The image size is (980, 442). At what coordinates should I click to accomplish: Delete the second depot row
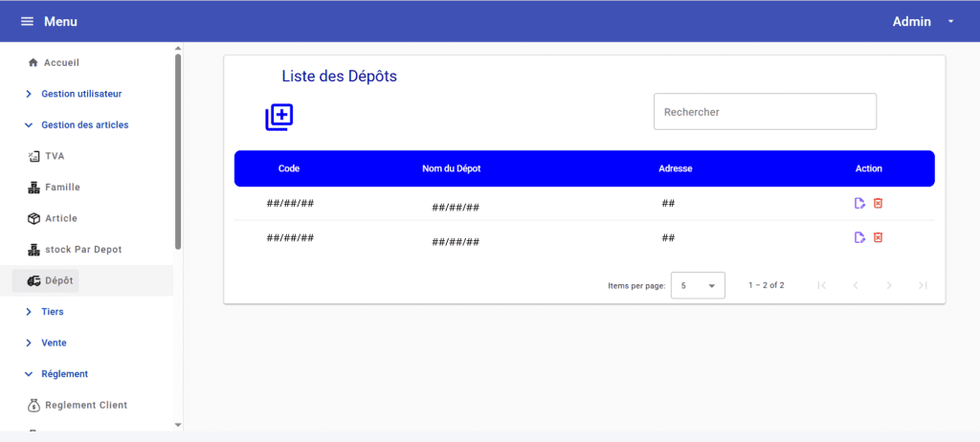(879, 237)
